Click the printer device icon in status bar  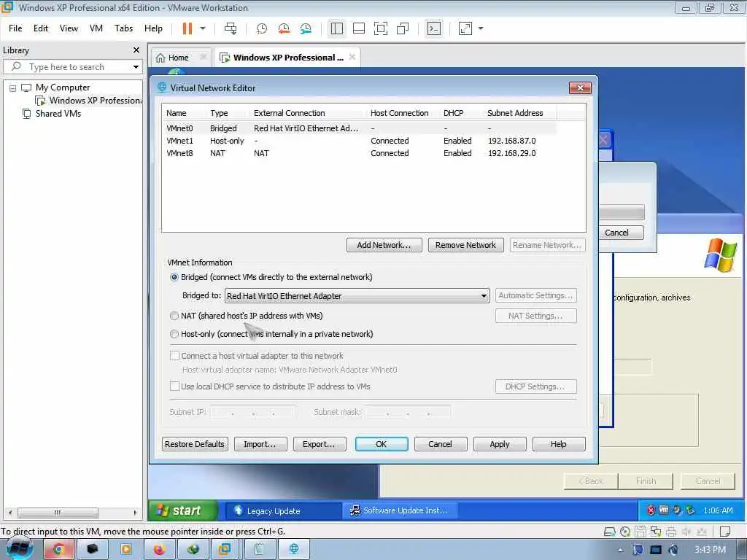tap(671, 532)
